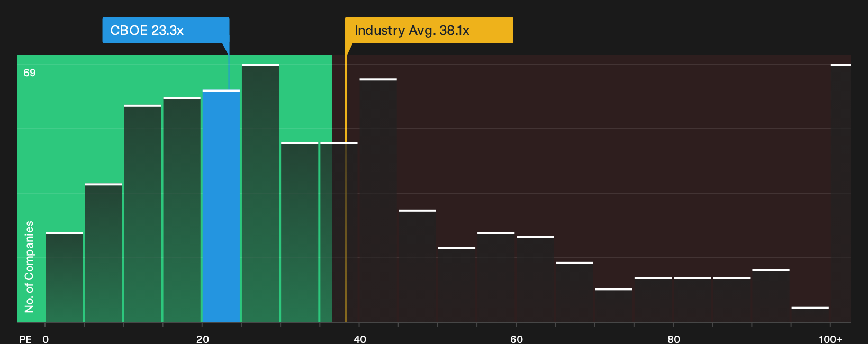Click the 80 label on the PE axis
Viewport: 868px width, 344px height.
[674, 339]
